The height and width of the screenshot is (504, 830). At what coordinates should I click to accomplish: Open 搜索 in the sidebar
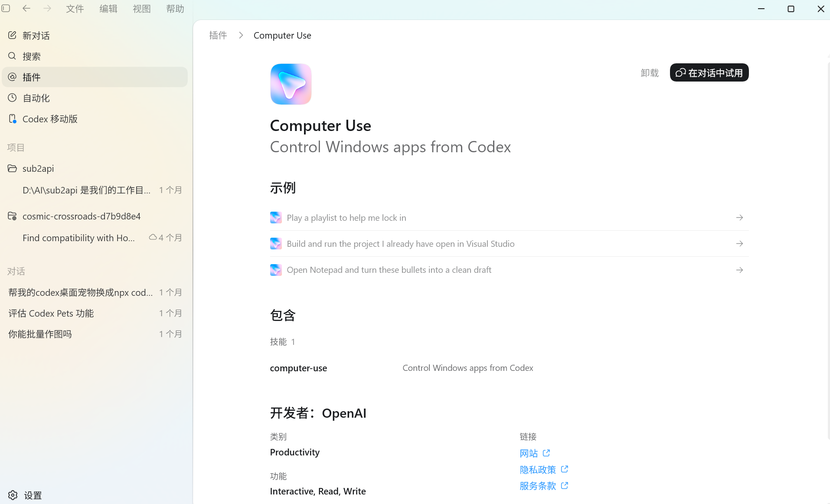tap(95, 56)
